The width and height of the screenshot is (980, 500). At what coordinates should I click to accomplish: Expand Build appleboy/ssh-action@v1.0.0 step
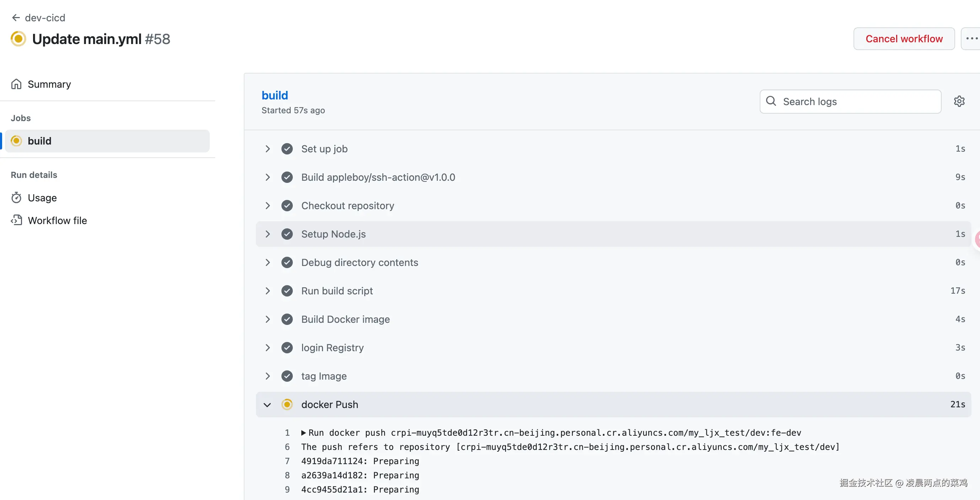(268, 178)
